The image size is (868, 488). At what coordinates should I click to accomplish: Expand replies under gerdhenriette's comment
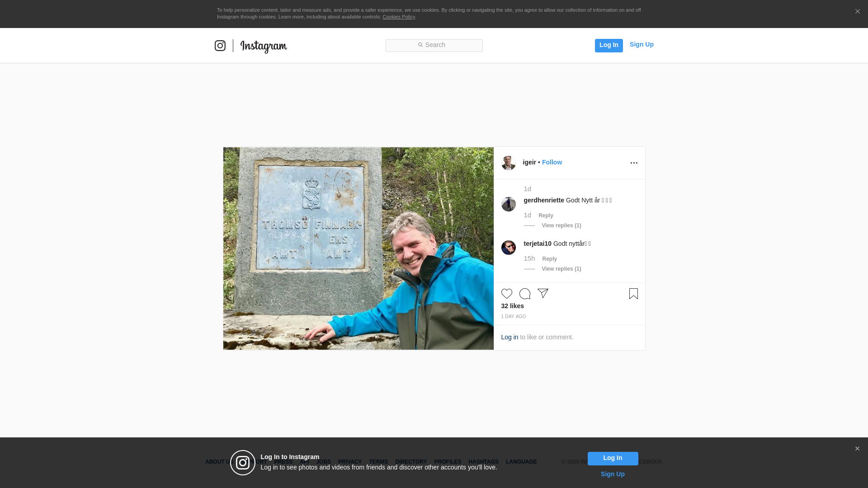click(561, 225)
